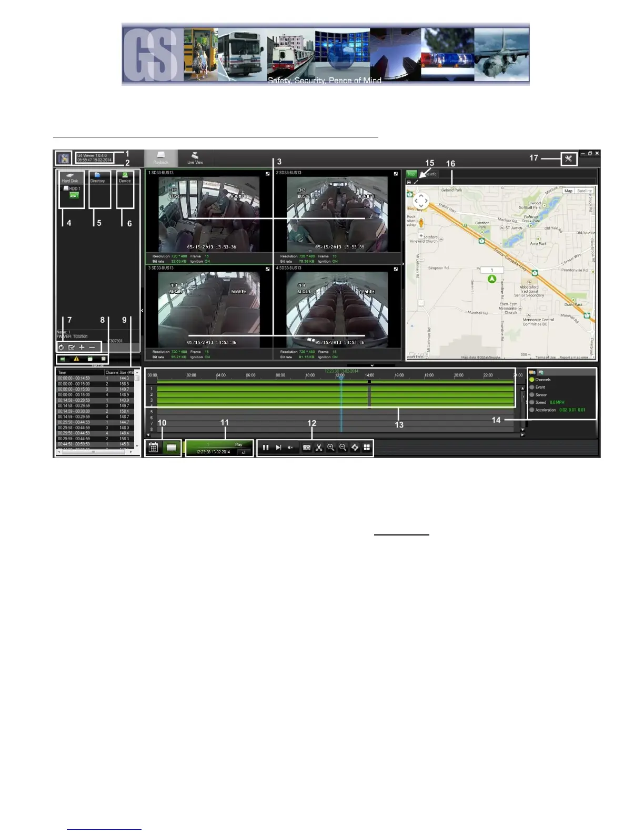644x834 pixels.
Task: Click the yellow warning triangle filter icon
Action: tap(76, 359)
